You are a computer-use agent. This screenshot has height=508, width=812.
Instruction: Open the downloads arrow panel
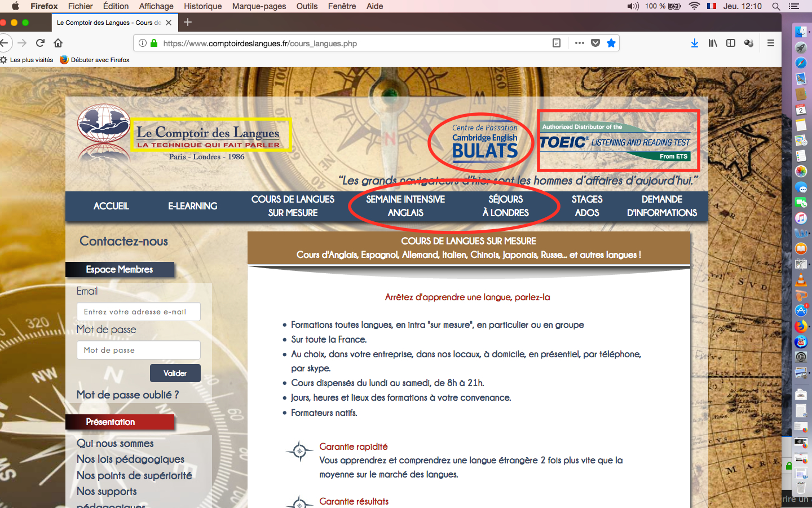695,43
